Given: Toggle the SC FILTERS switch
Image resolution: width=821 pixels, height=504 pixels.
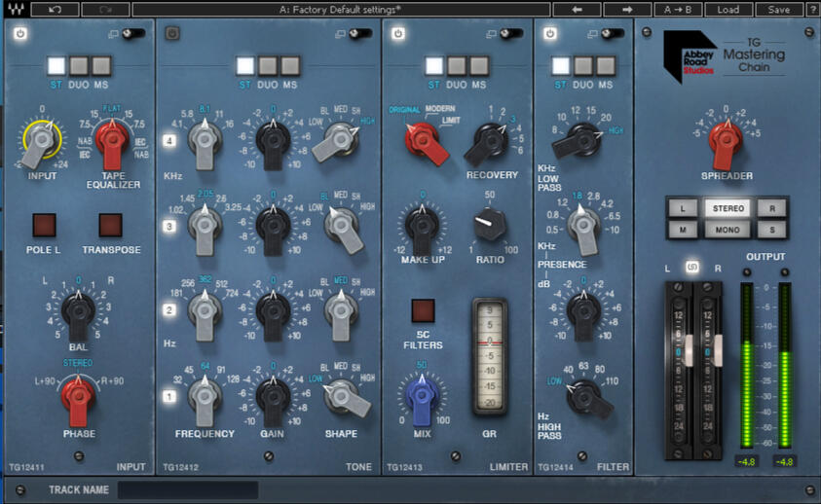Looking at the screenshot, I should (422, 310).
